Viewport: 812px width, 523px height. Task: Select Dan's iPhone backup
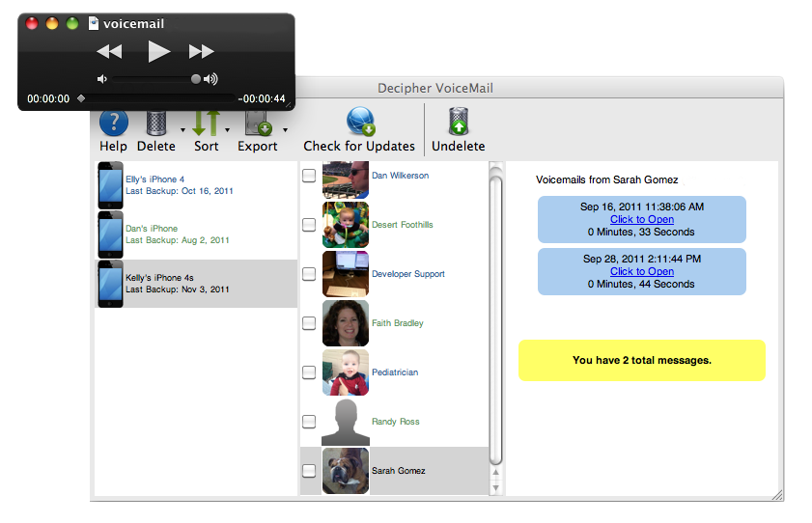197,234
